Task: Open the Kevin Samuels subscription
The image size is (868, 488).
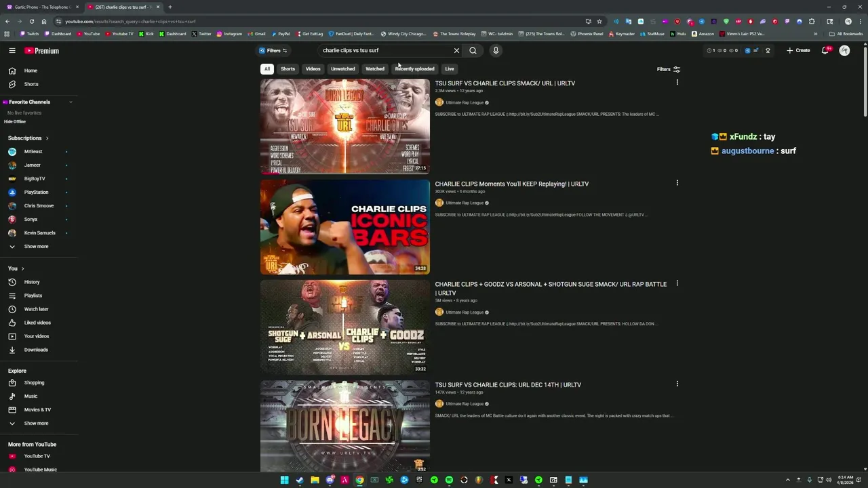Action: [38, 233]
